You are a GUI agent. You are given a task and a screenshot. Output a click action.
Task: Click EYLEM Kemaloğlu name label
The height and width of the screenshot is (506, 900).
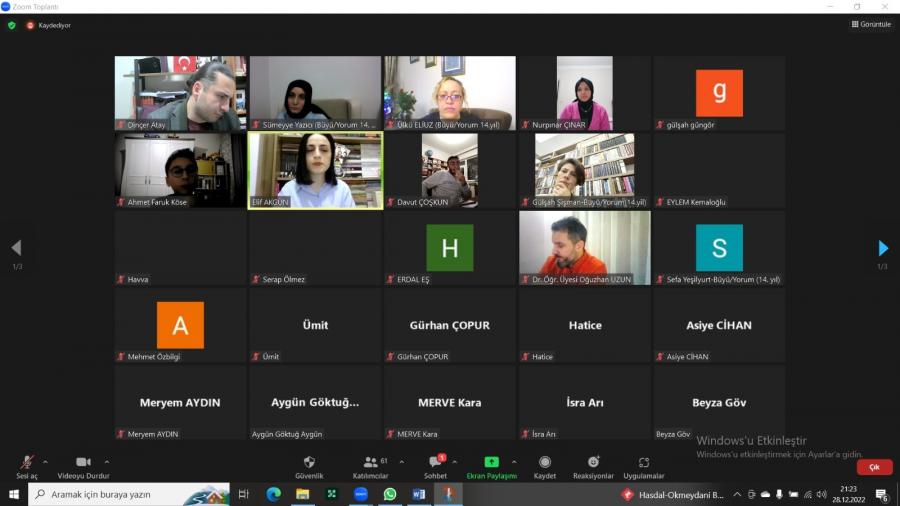click(696, 202)
